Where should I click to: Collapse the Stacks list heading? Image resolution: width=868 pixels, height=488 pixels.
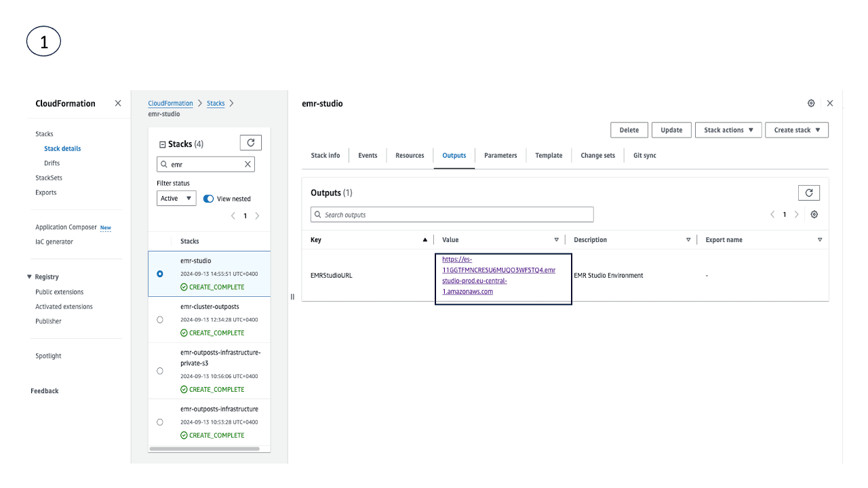tap(162, 144)
